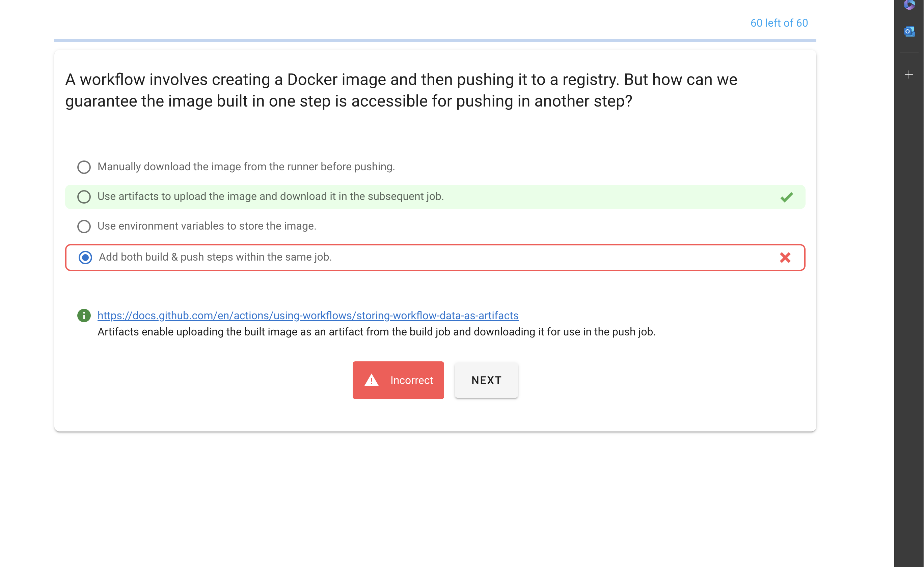Click the red Incorrect result button
Image resolution: width=924 pixels, height=567 pixels.
[398, 380]
